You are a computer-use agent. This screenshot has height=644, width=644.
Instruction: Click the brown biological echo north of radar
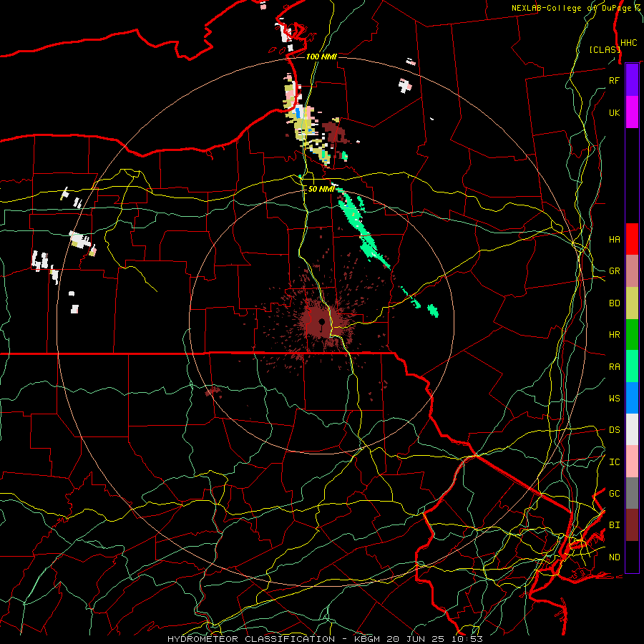click(x=334, y=132)
